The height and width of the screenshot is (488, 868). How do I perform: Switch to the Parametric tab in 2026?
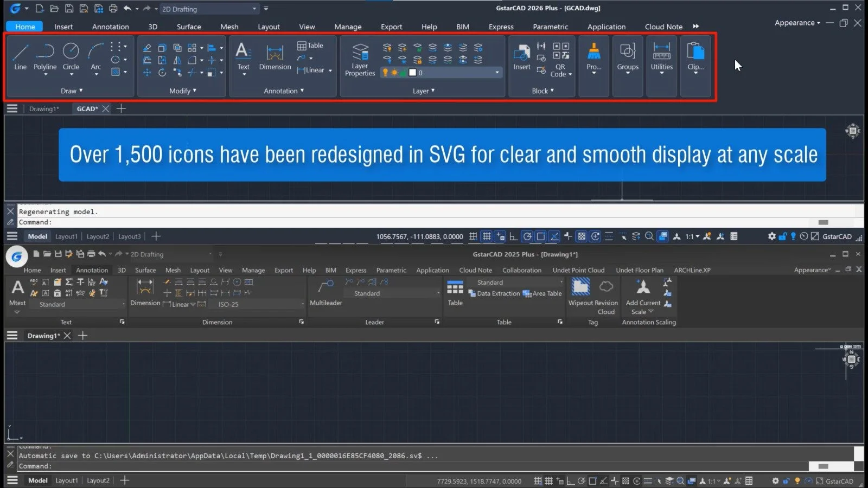550,27
